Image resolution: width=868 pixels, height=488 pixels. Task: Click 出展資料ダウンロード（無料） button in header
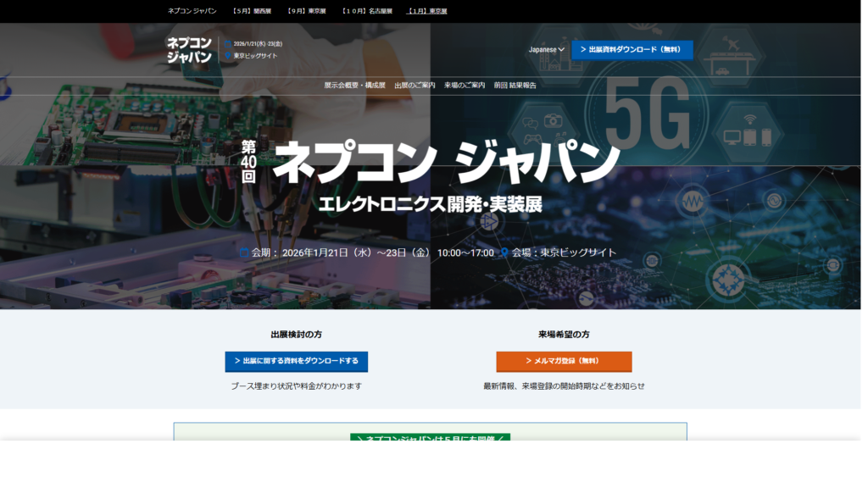pyautogui.click(x=632, y=50)
